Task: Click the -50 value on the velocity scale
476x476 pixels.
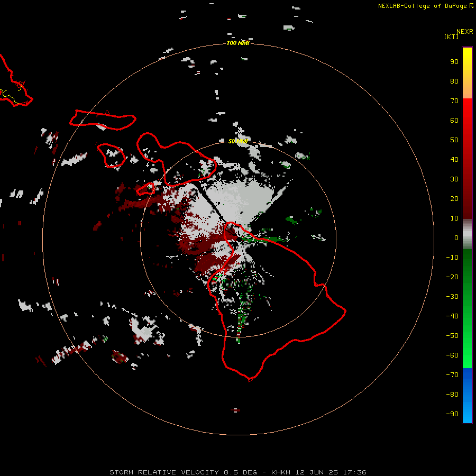Action: point(452,336)
